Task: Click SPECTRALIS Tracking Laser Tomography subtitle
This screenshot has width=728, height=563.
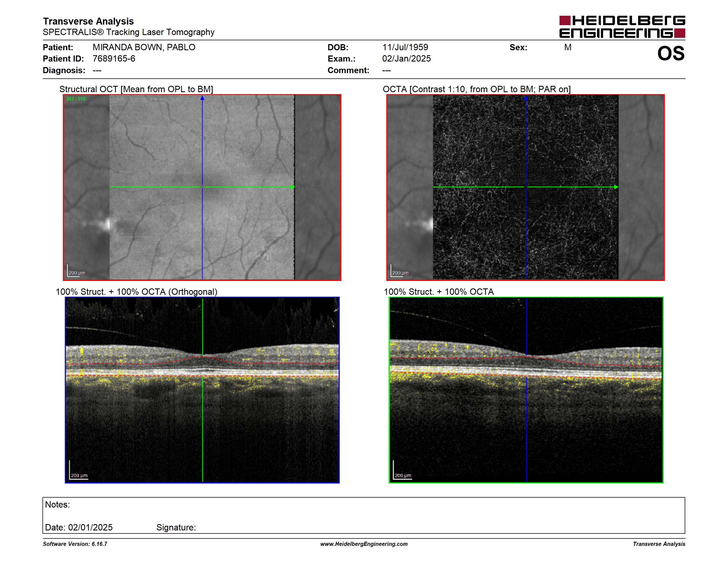Action: coord(129,32)
